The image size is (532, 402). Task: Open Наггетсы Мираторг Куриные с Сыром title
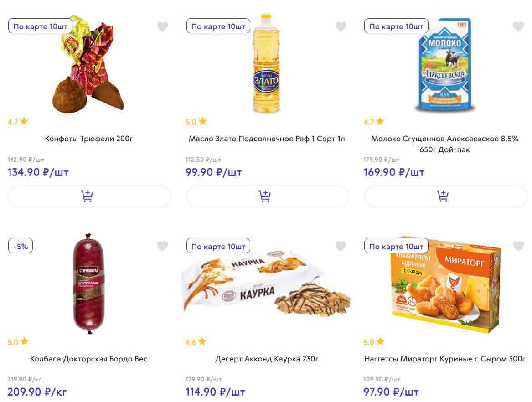pyautogui.click(x=445, y=359)
